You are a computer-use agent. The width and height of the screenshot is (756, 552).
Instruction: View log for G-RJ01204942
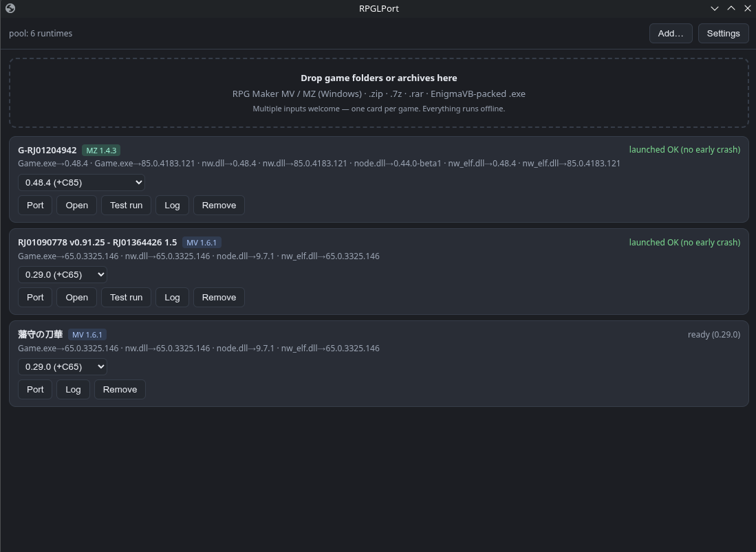click(x=172, y=205)
